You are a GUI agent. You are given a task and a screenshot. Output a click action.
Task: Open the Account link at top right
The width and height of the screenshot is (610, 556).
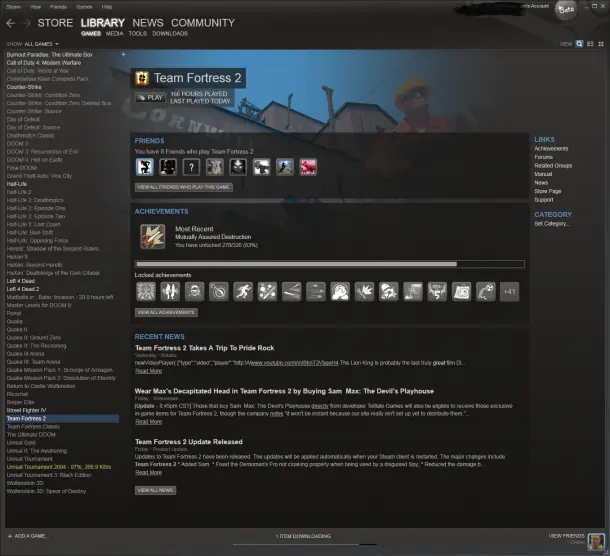[535, 6]
